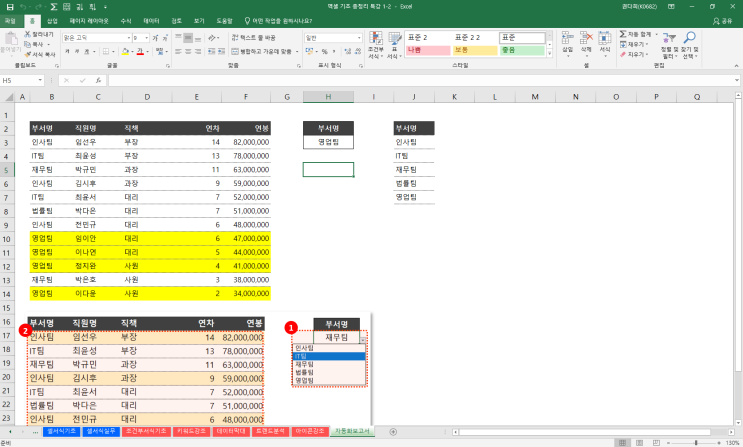This screenshot has height=447, width=743.
Task: Expand the cell styles gallery
Action: tap(550, 54)
